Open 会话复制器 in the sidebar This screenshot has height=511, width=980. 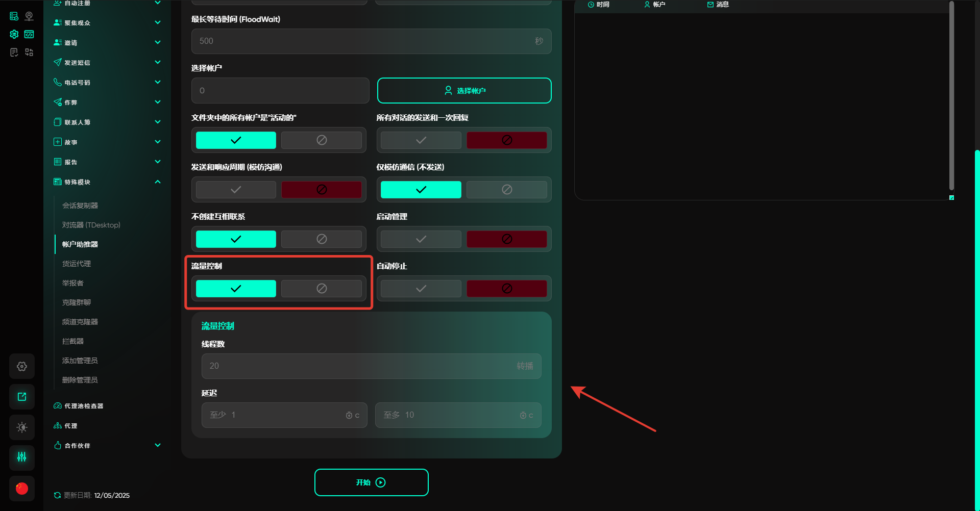80,206
